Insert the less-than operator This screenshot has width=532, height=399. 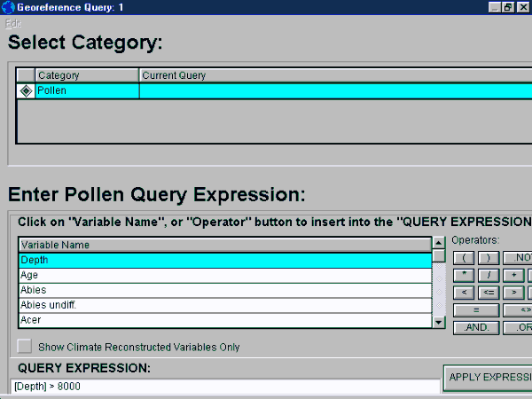[465, 293]
